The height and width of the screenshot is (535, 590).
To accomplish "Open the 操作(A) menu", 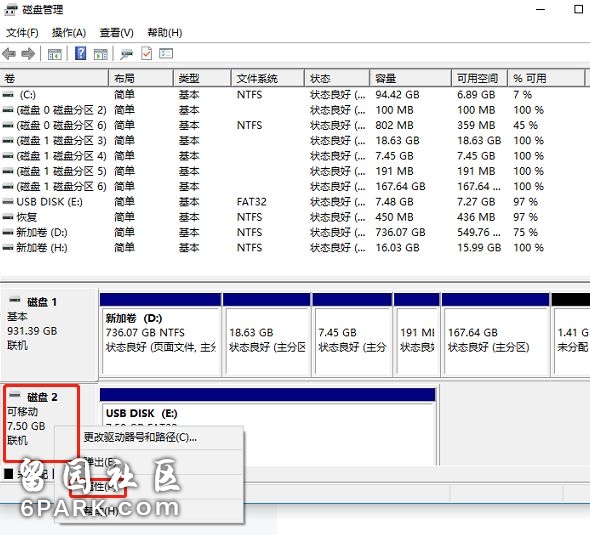I will tap(69, 33).
